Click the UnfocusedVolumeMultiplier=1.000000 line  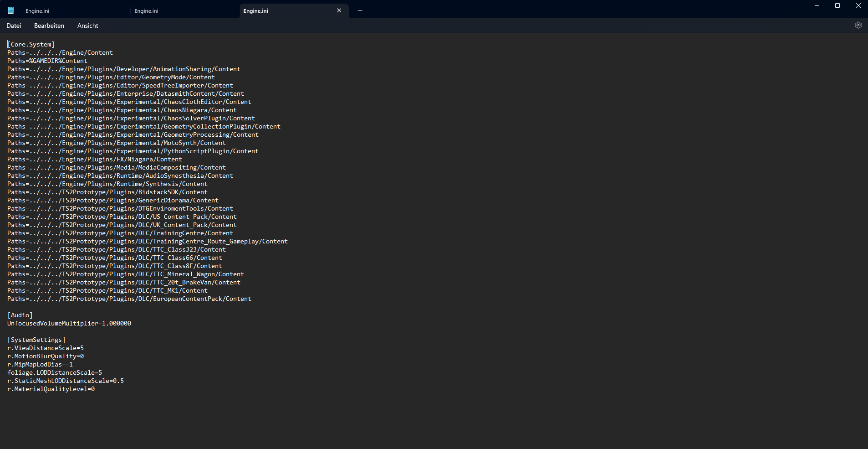pyautogui.click(x=69, y=323)
